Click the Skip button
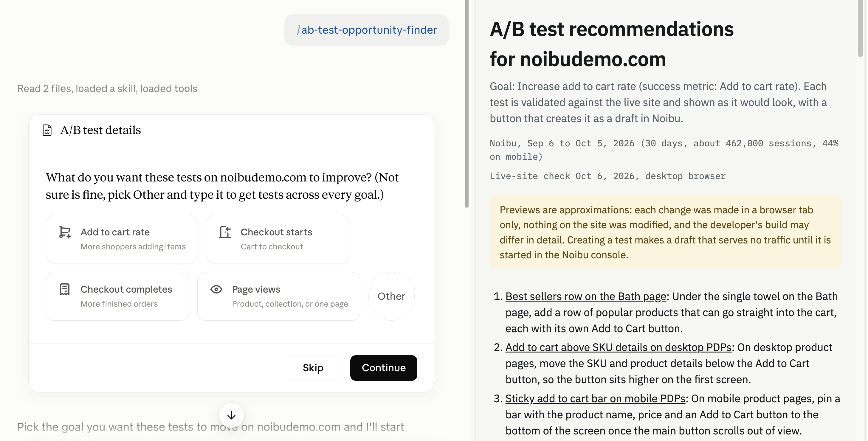The width and height of the screenshot is (868, 441). 313,368
